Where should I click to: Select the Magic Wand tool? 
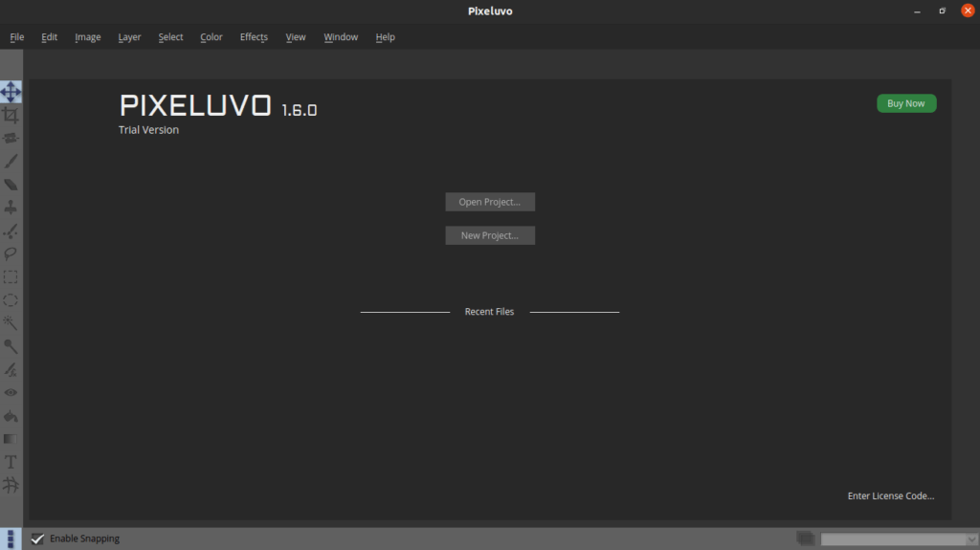[x=11, y=323]
